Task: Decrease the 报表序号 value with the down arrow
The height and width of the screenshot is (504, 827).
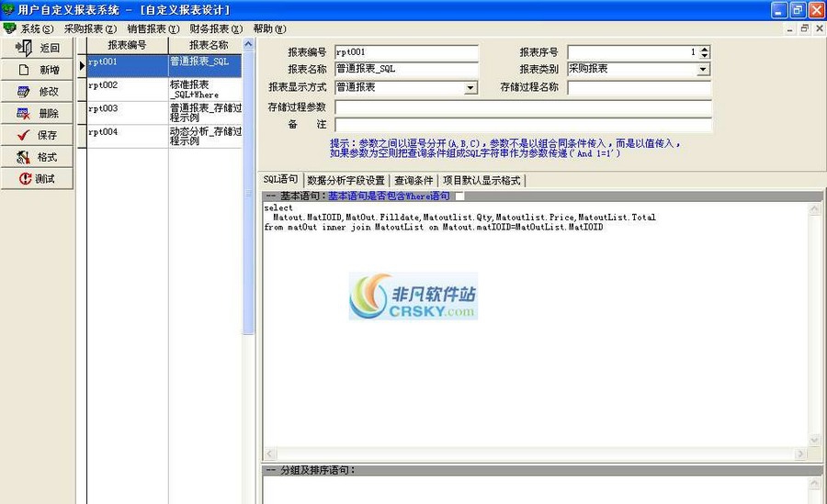Action: point(705,55)
